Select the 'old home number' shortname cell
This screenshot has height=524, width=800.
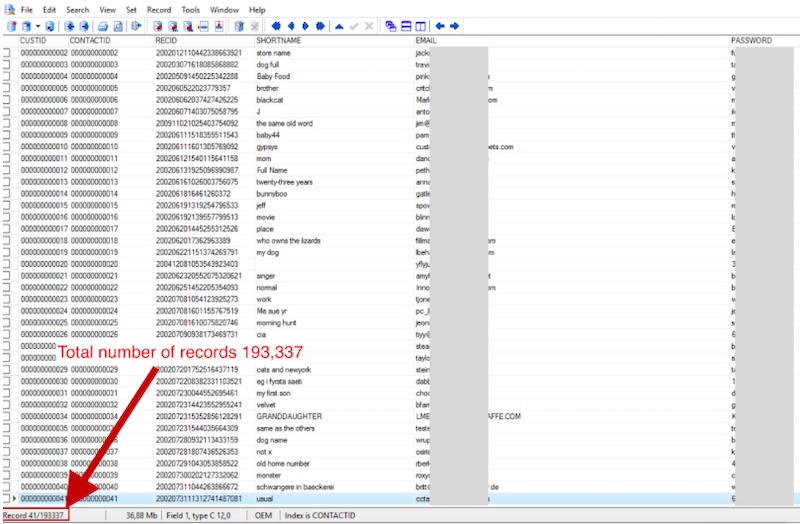coord(334,463)
